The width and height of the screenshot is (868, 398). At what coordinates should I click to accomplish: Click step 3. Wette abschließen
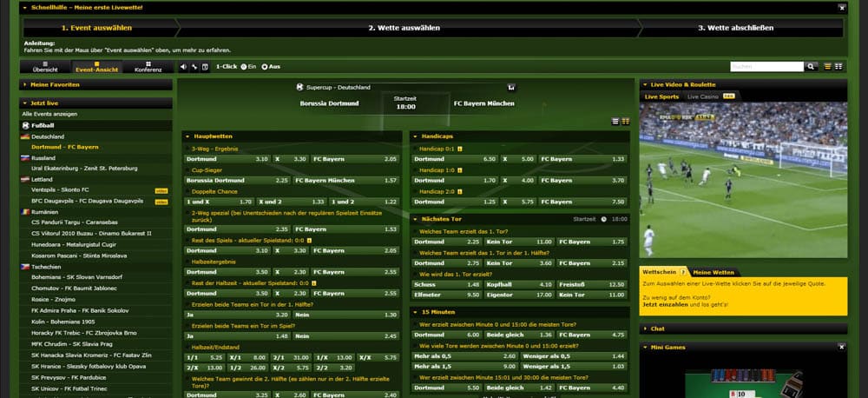[736, 28]
